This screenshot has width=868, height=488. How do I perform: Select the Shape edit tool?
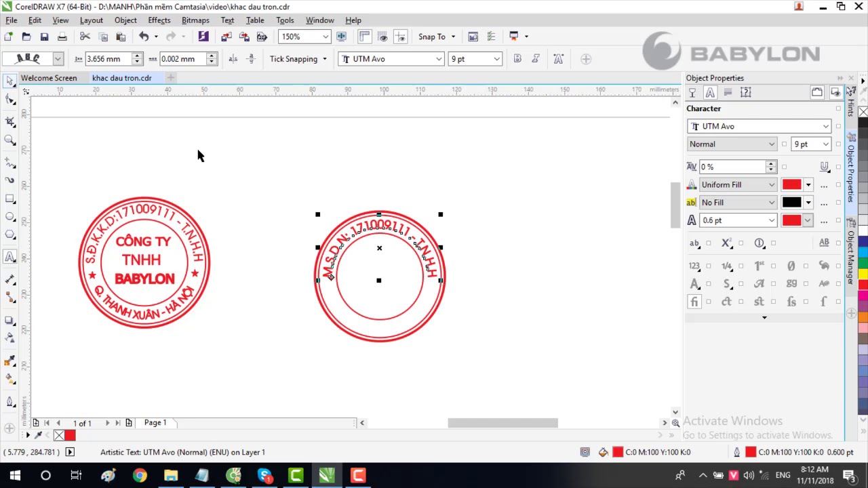9,100
